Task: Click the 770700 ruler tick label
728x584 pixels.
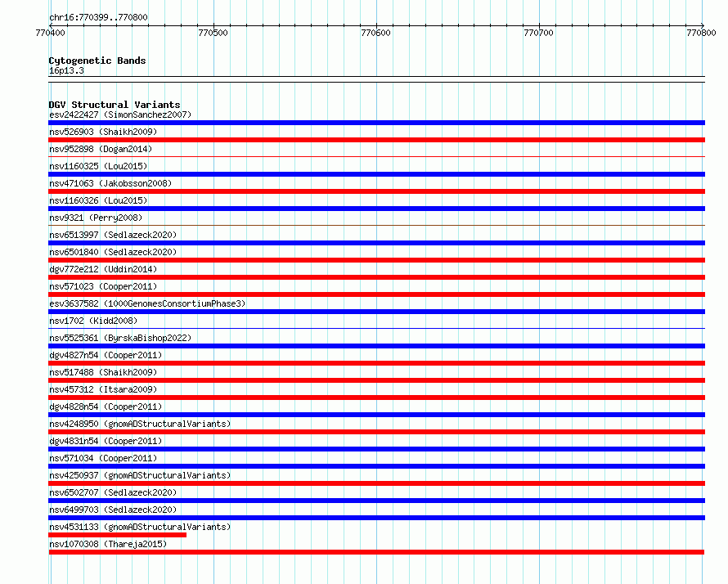Action: (x=538, y=33)
